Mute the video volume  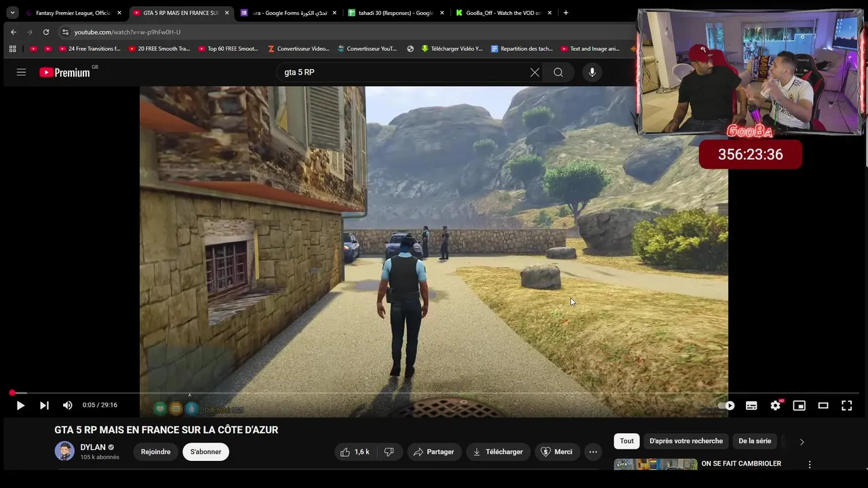pos(67,405)
